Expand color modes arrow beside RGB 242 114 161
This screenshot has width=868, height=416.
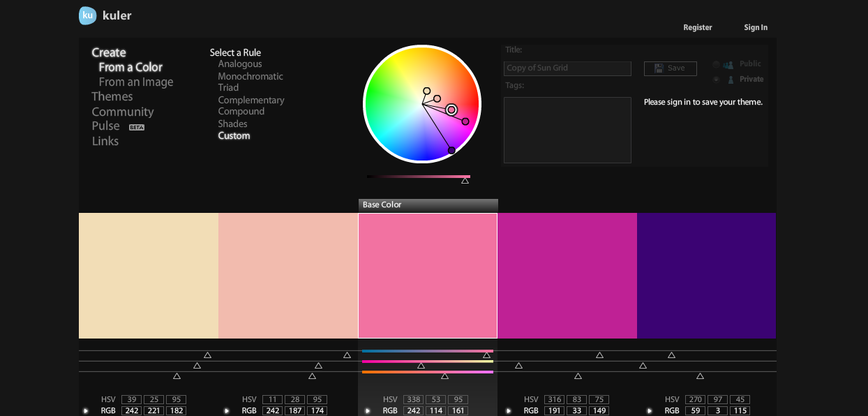point(368,411)
